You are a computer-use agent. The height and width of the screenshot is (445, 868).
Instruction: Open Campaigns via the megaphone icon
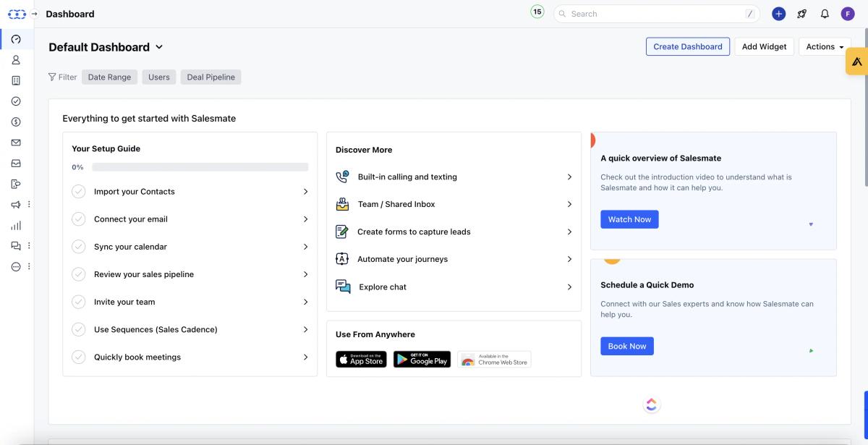coord(16,205)
